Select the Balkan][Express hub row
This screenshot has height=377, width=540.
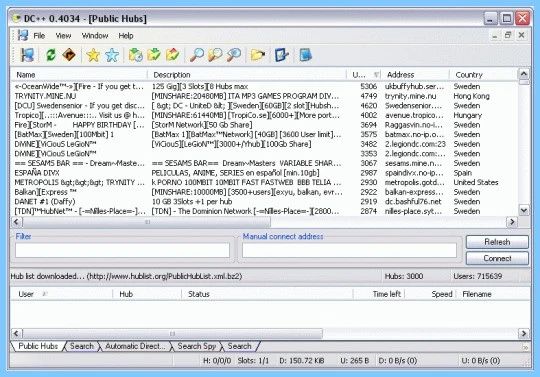[x=265, y=192]
